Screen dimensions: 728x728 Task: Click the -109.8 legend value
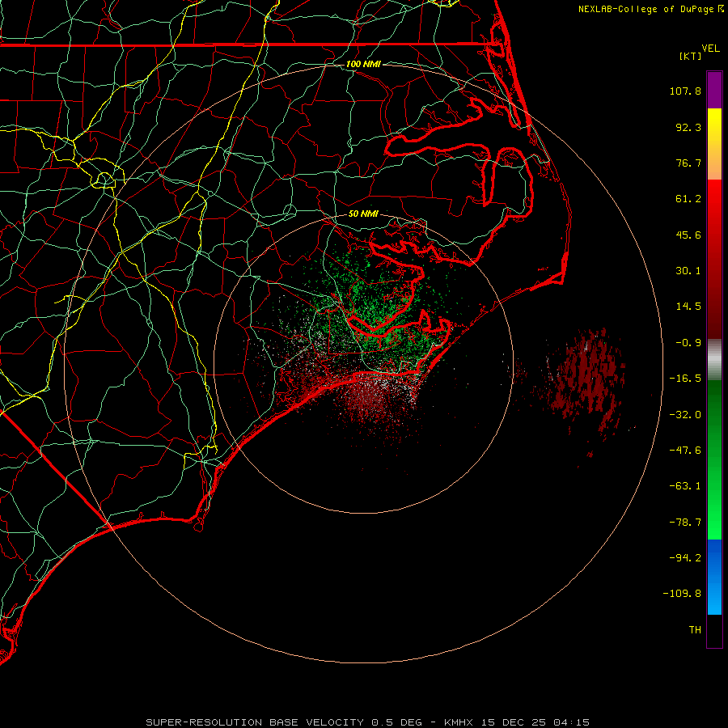683,594
